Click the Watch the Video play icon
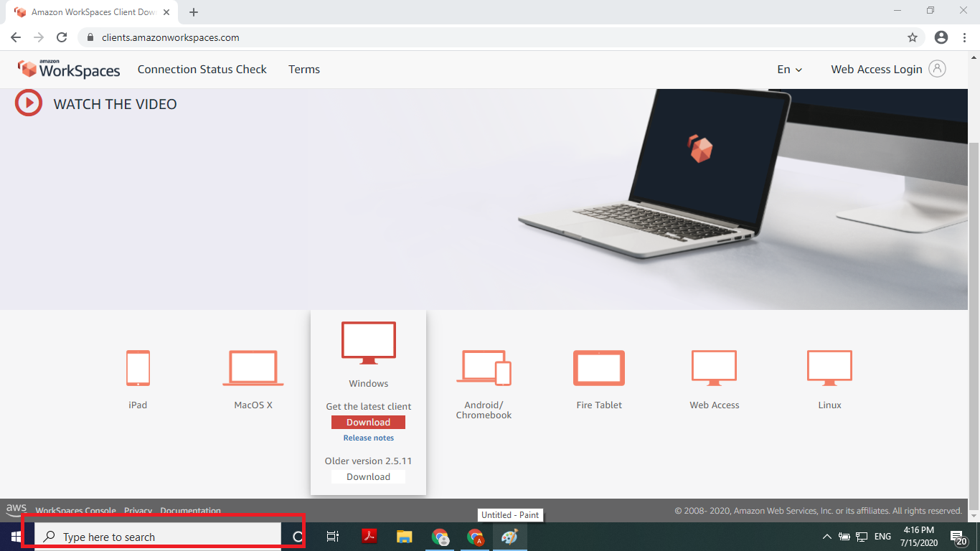 29,103
